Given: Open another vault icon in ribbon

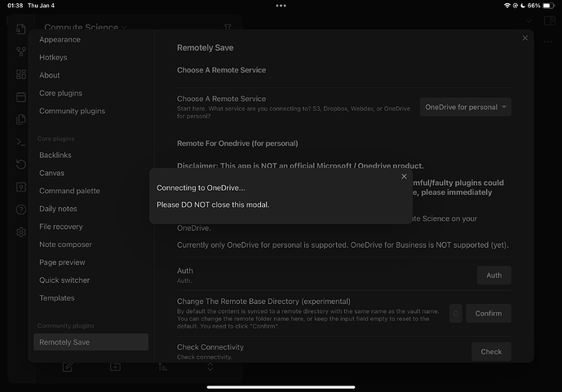Looking at the screenshot, I should 20,187.
